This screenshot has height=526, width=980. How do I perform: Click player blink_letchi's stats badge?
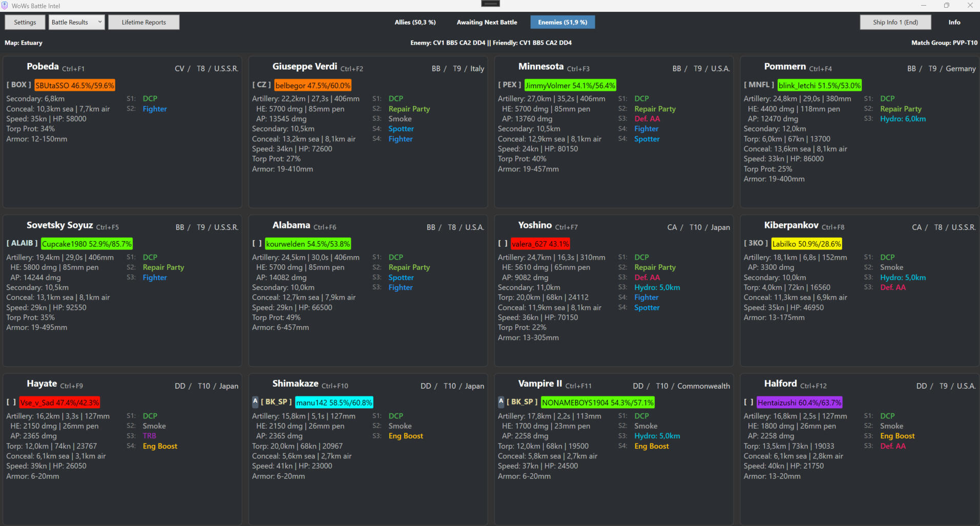click(820, 86)
